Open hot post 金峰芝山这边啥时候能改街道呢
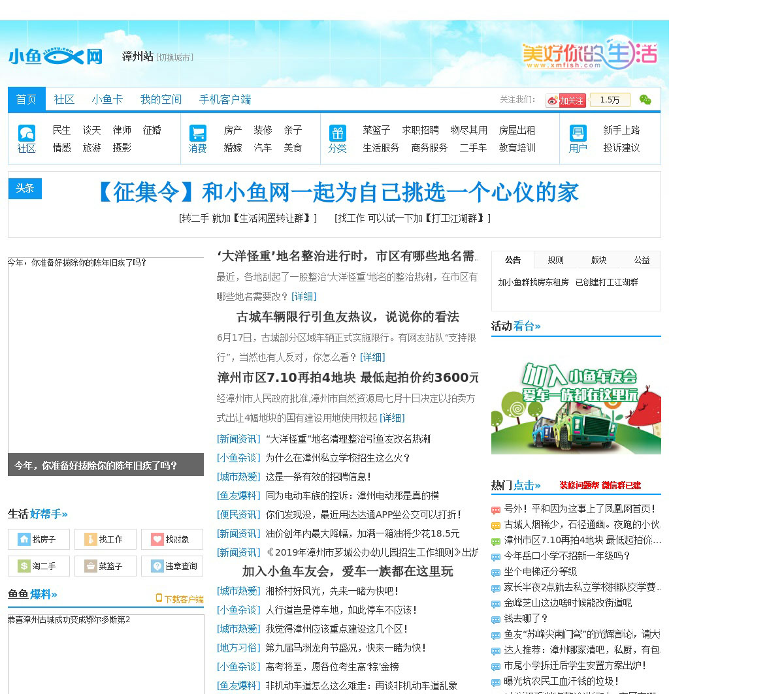784x694 pixels. point(568,603)
